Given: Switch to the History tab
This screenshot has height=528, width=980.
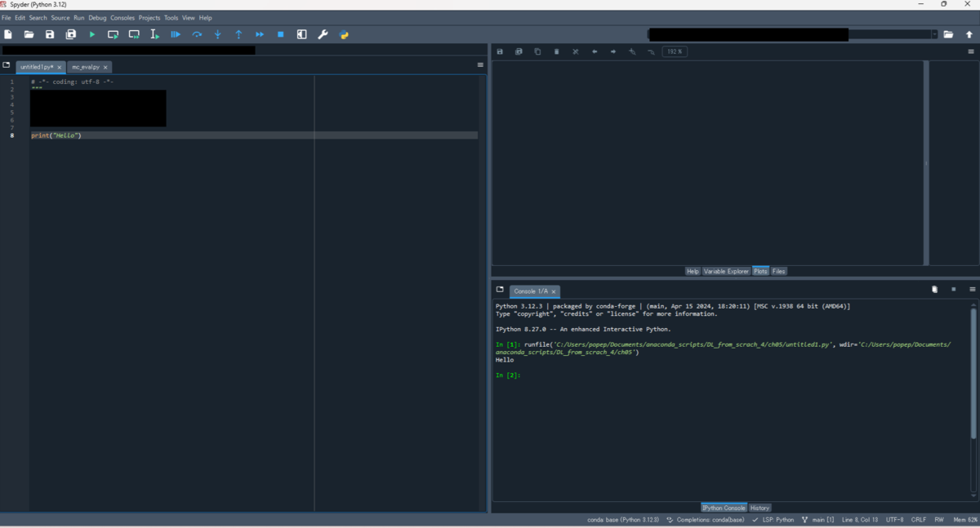Looking at the screenshot, I should coord(760,508).
